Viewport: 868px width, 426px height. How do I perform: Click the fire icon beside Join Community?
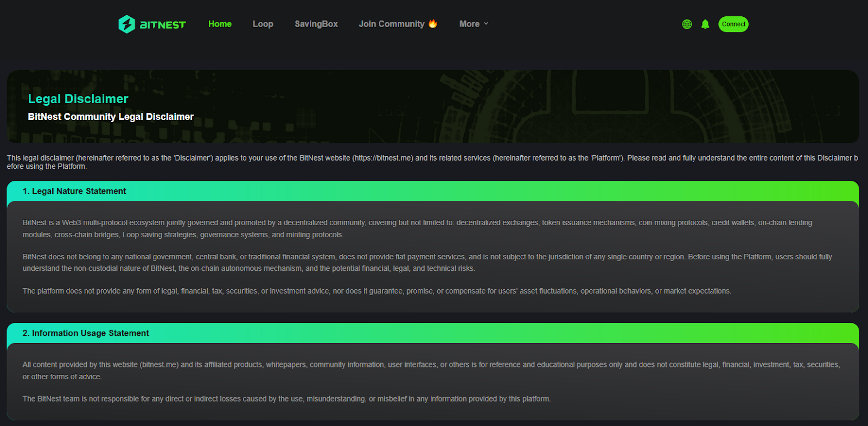click(433, 23)
